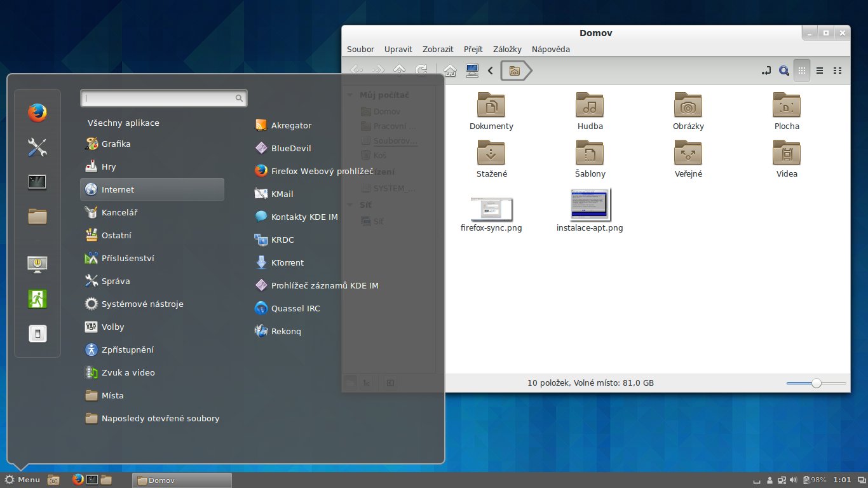This screenshot has height=488, width=868.
Task: Toggle location entry in file manager toolbar
Action: pyautogui.click(x=766, y=71)
